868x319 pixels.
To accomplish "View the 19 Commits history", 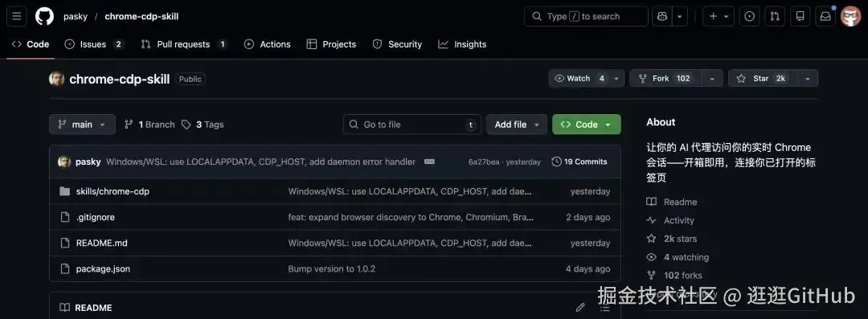I will [579, 162].
